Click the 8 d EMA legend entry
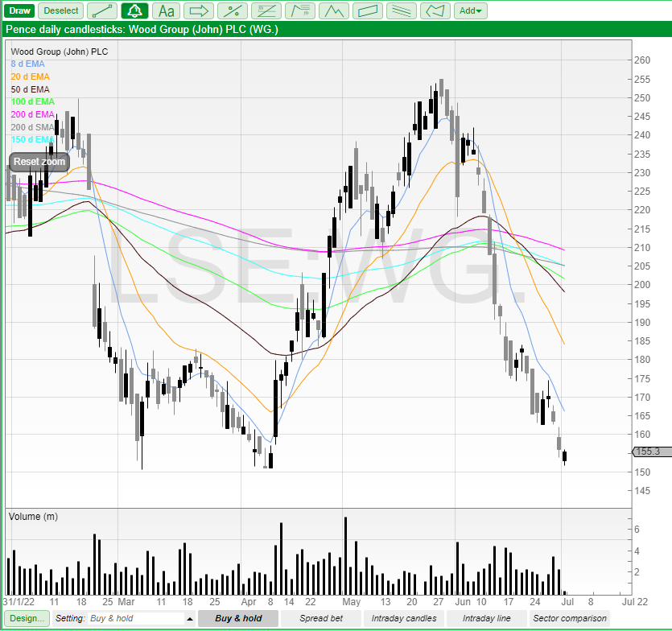 coord(27,64)
